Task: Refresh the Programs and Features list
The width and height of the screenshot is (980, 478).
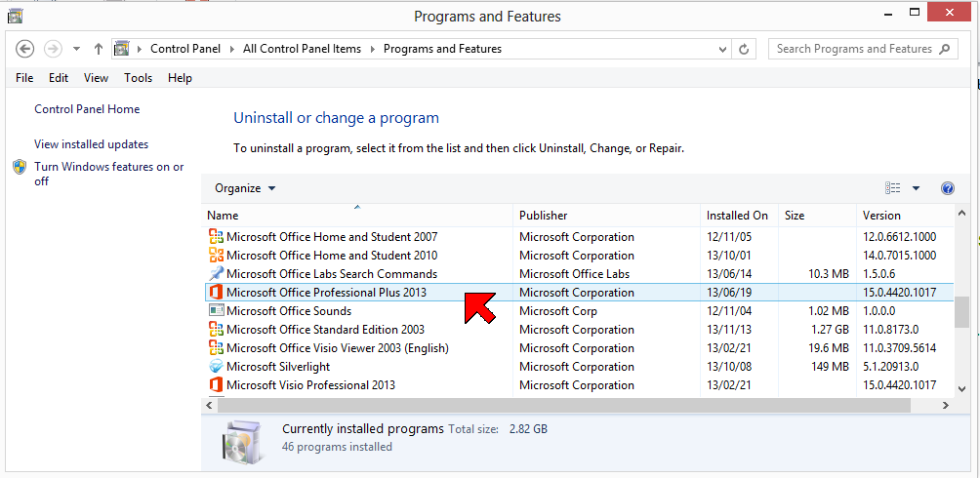Action: click(x=744, y=49)
